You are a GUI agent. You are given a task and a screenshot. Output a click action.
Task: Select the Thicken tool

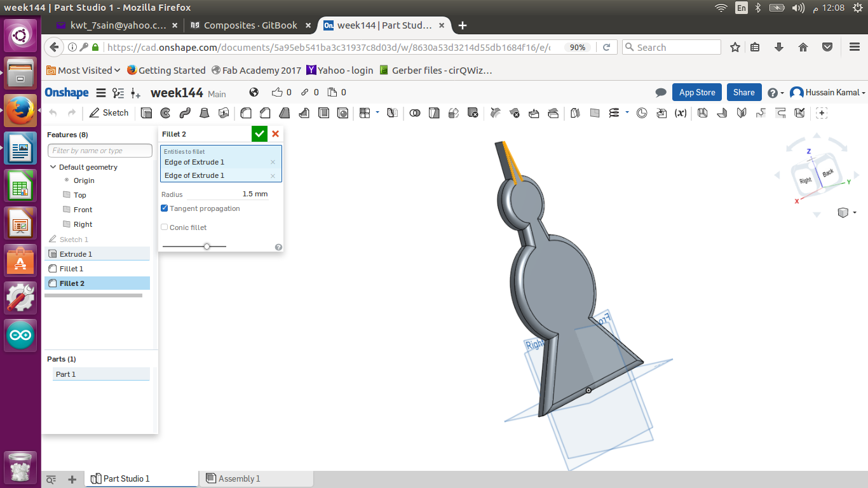(x=224, y=113)
